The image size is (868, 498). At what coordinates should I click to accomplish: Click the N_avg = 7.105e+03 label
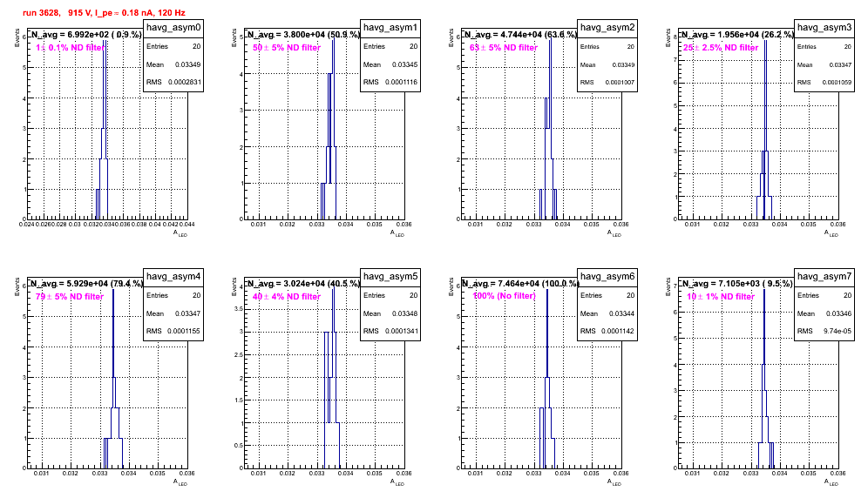click(x=736, y=283)
